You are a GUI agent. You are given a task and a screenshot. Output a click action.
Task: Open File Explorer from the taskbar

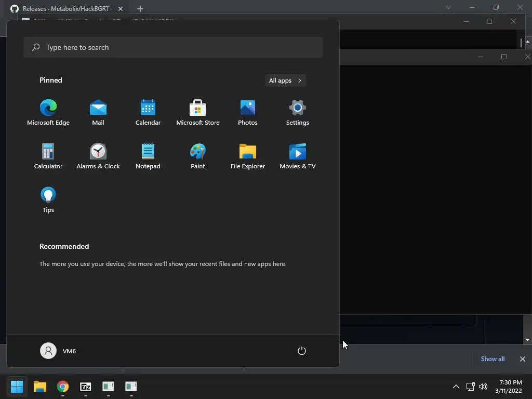click(39, 387)
